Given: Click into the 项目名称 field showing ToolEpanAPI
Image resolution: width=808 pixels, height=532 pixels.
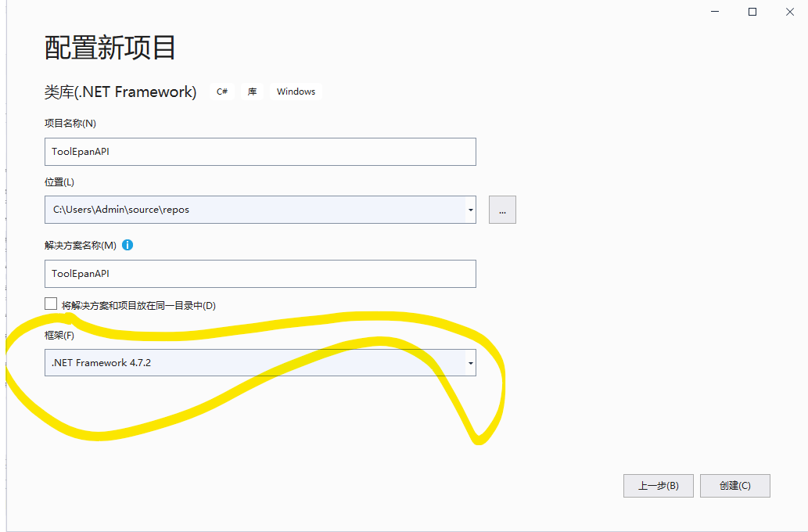Looking at the screenshot, I should 258,151.
